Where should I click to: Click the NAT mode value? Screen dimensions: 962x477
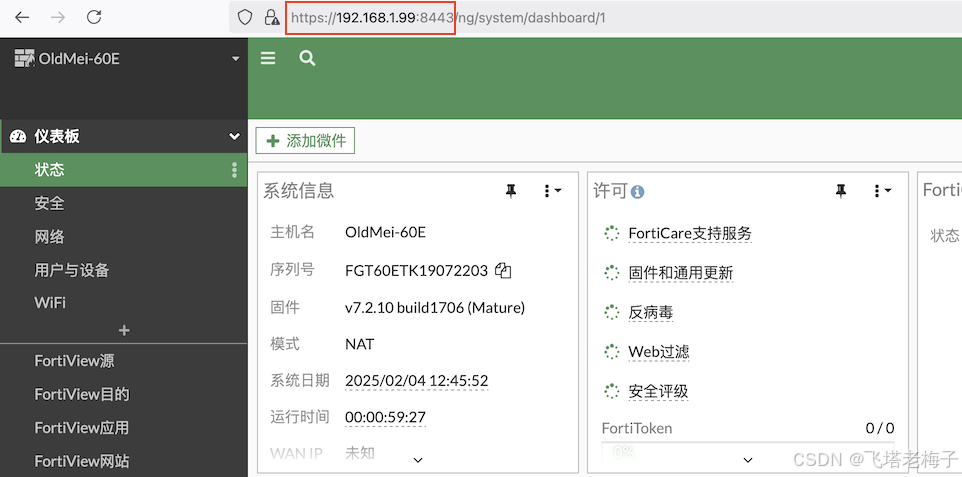(x=360, y=344)
